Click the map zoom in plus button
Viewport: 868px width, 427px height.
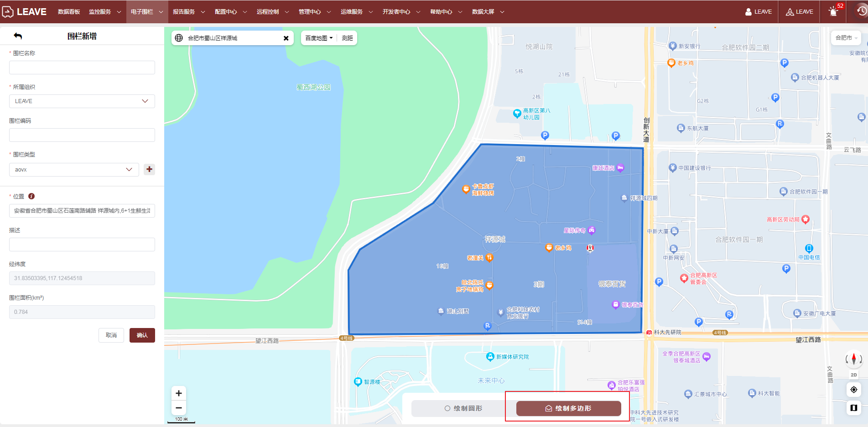pyautogui.click(x=179, y=393)
